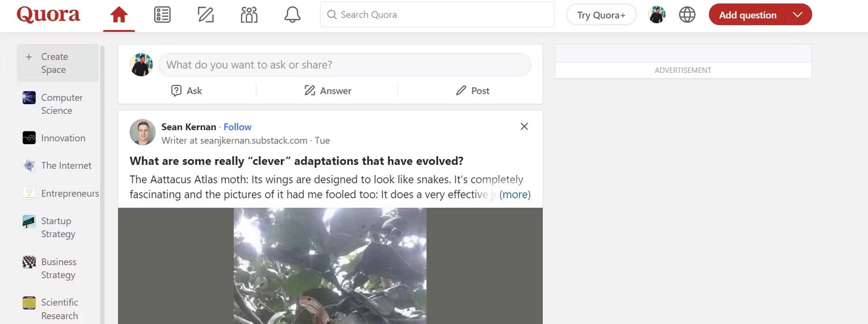Open the Notifications bell icon

pyautogui.click(x=292, y=15)
